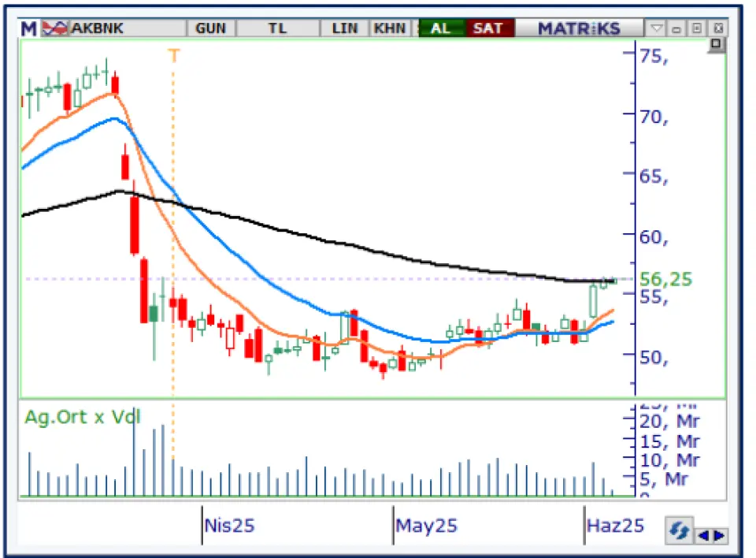Click the Nis25 date marker
This screenshot has height=558, width=756.
pos(229,525)
